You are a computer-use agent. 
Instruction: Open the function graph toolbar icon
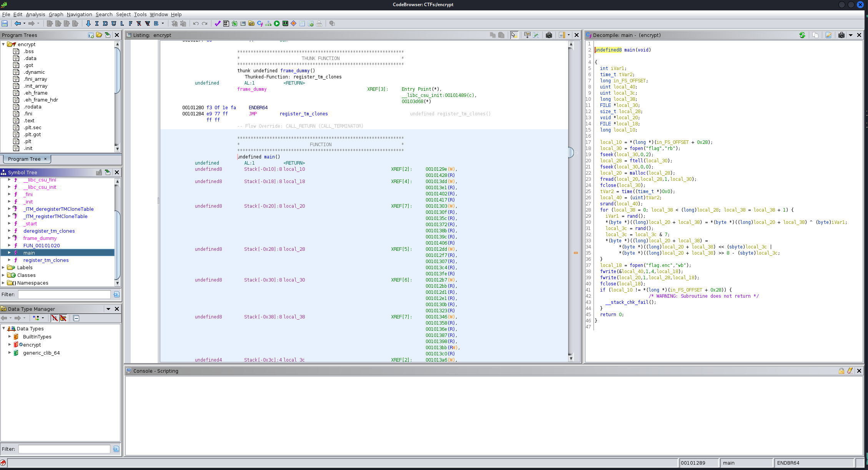click(268, 23)
